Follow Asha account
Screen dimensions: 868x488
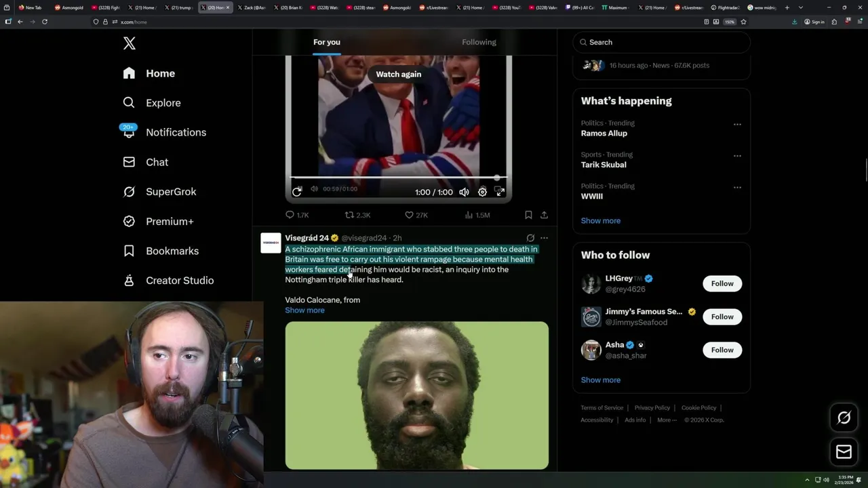(x=722, y=350)
